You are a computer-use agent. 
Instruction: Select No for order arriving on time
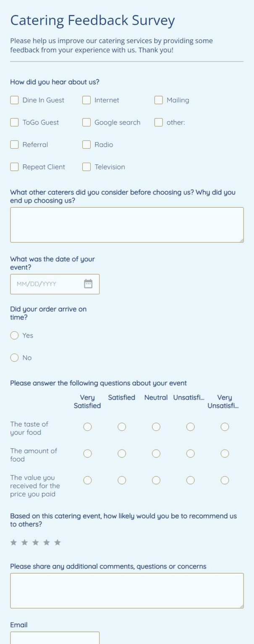pos(14,358)
